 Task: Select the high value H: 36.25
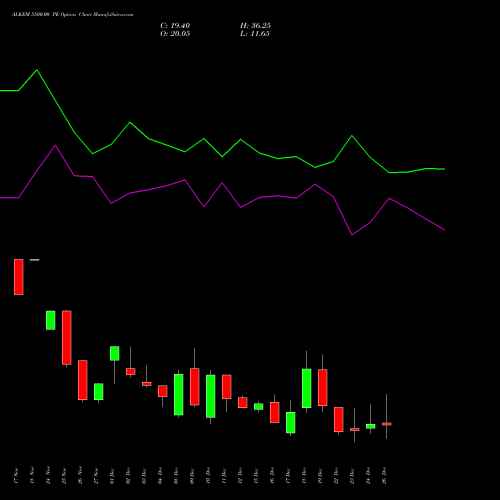(255, 26)
